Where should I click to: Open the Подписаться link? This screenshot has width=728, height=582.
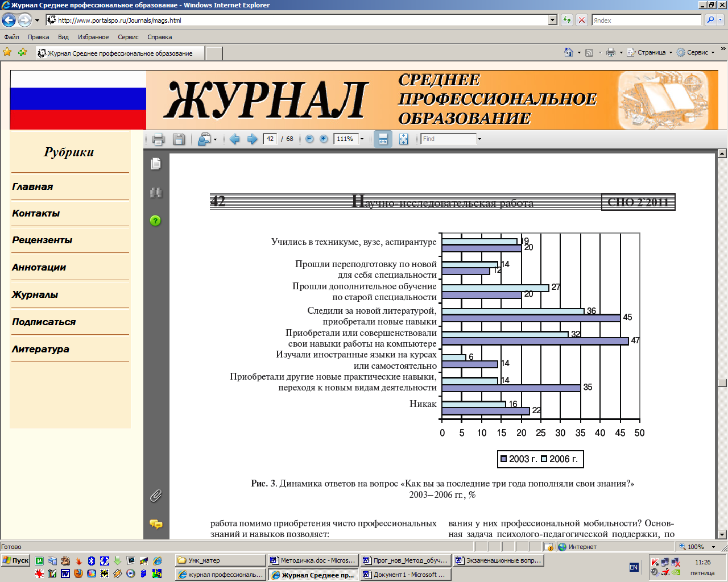point(44,322)
